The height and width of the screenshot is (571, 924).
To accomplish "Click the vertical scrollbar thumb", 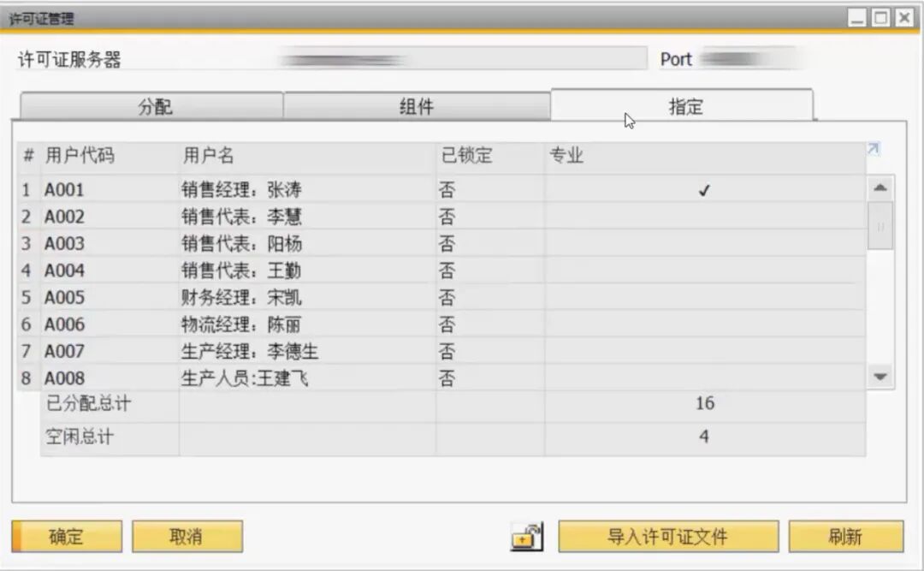I will tap(882, 227).
